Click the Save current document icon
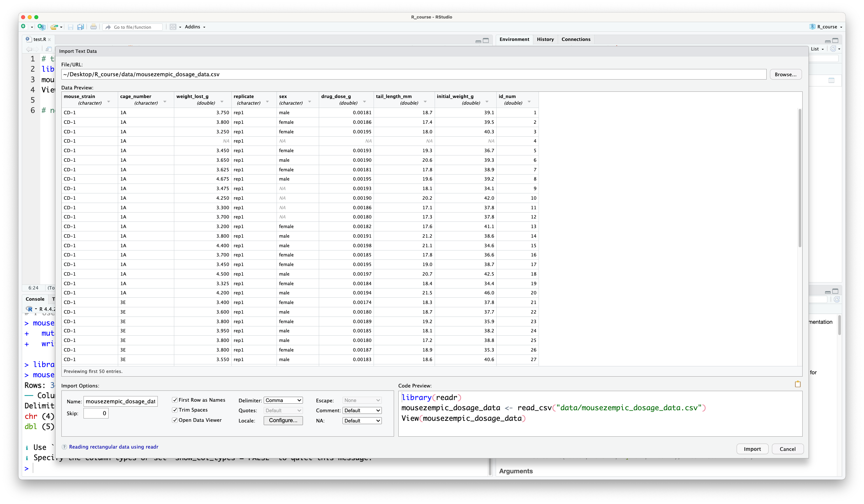The height and width of the screenshot is (504, 864). 71,27
